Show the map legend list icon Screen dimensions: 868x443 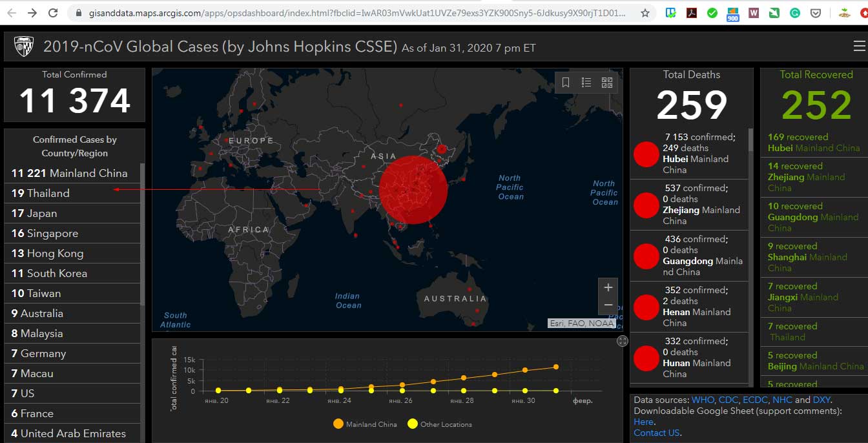[586, 83]
